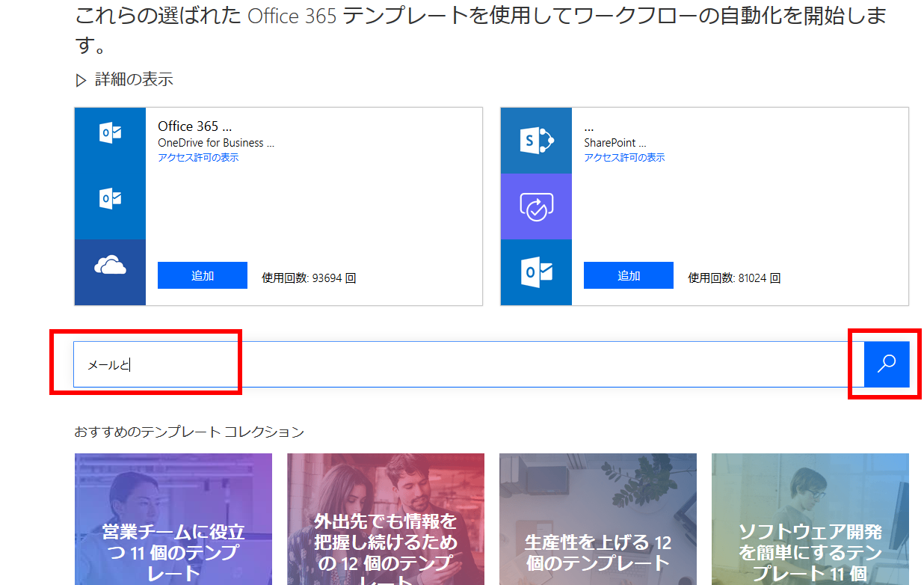
Task: Expand 詳細の表示 disclosure triangle
Action: coord(81,80)
